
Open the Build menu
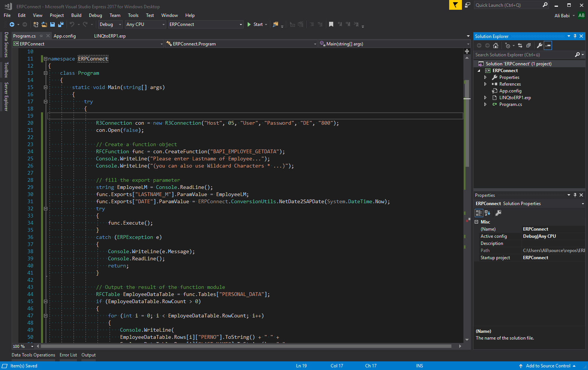tap(76, 15)
